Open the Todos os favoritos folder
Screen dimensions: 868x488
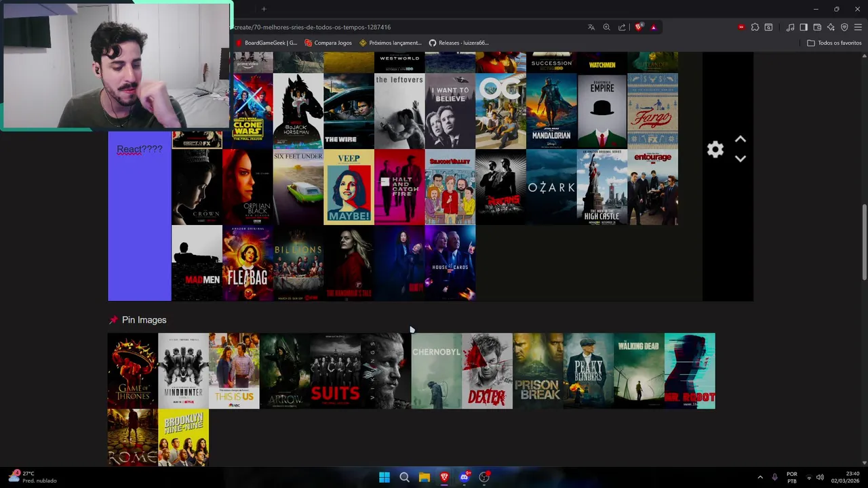834,43
